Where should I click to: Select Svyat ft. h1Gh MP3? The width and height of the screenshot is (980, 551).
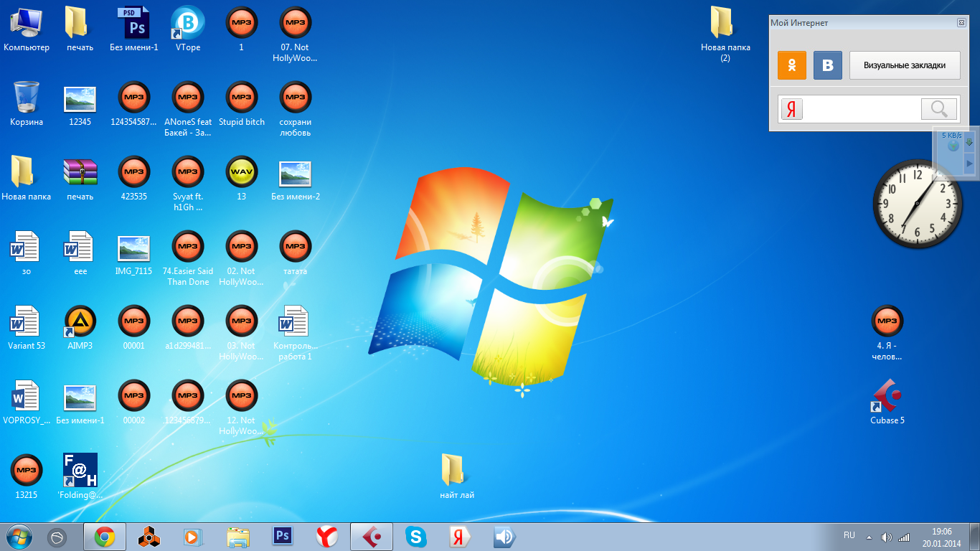[x=188, y=184]
